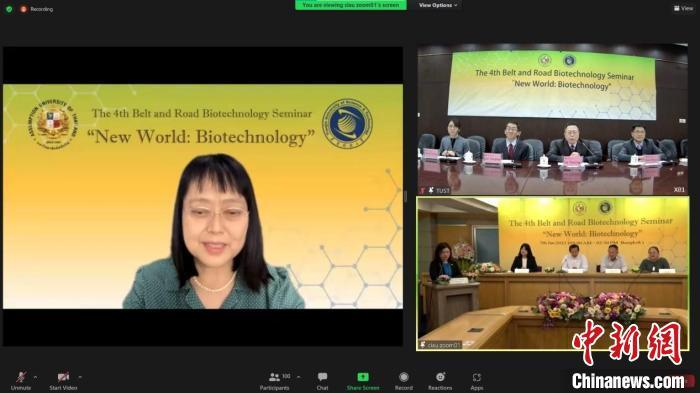Click the shared screen main view

coord(203,196)
